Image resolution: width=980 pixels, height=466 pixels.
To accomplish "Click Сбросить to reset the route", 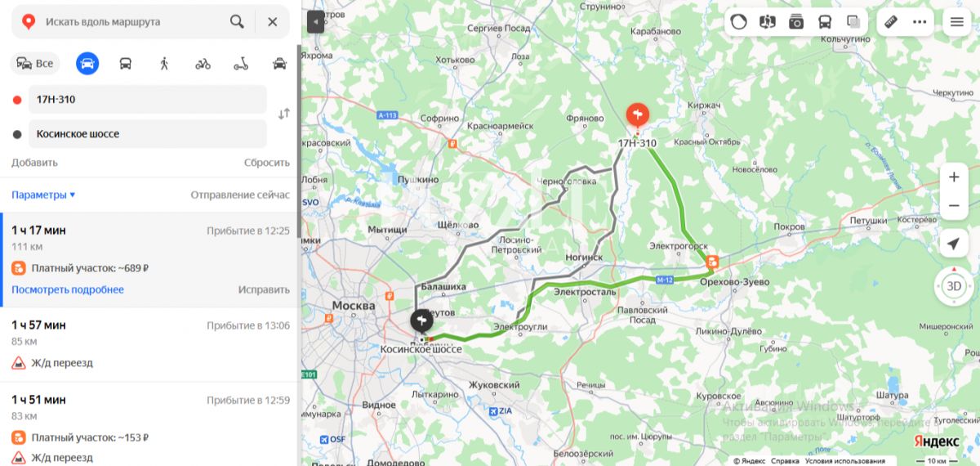I will click(x=267, y=162).
